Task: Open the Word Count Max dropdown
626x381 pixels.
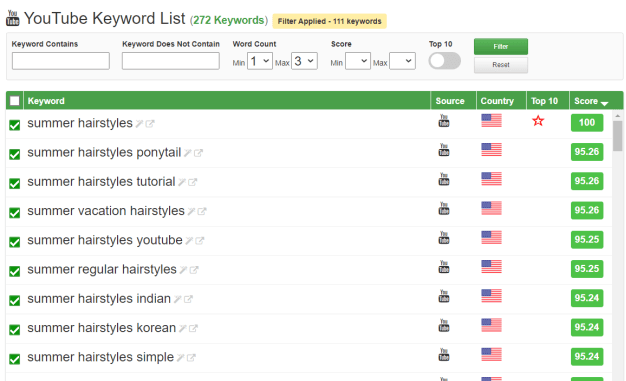Action: [x=305, y=61]
